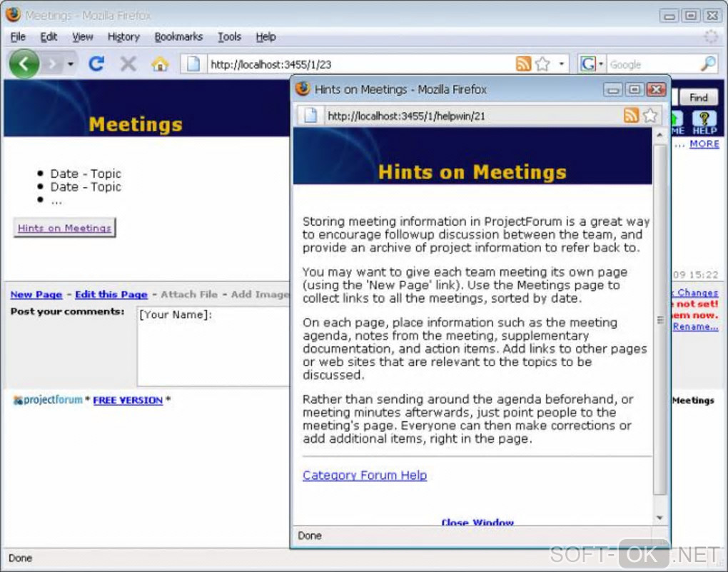Image resolution: width=728 pixels, height=572 pixels.
Task: Click the projectforum logo
Action: [48, 400]
